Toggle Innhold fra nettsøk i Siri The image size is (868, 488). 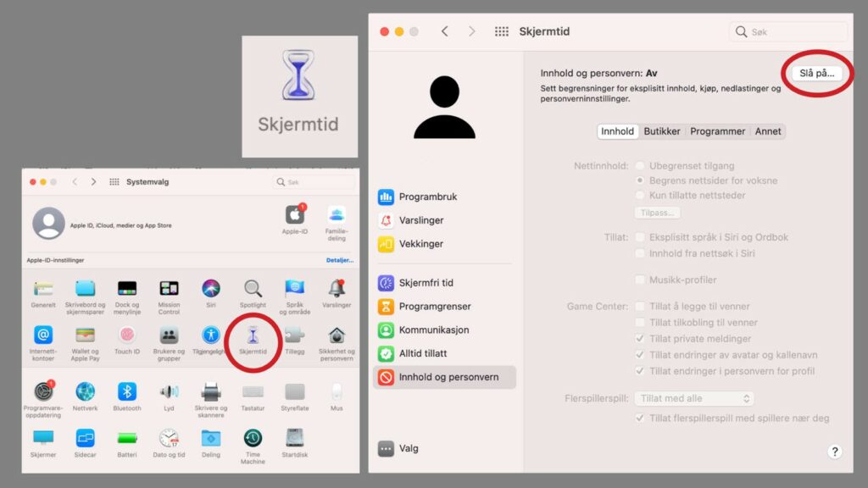[x=640, y=253]
